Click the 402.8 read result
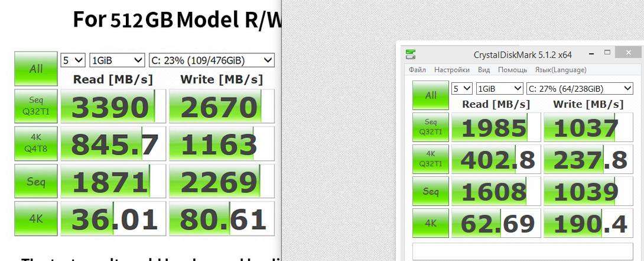The width and height of the screenshot is (644, 261). coord(496,159)
